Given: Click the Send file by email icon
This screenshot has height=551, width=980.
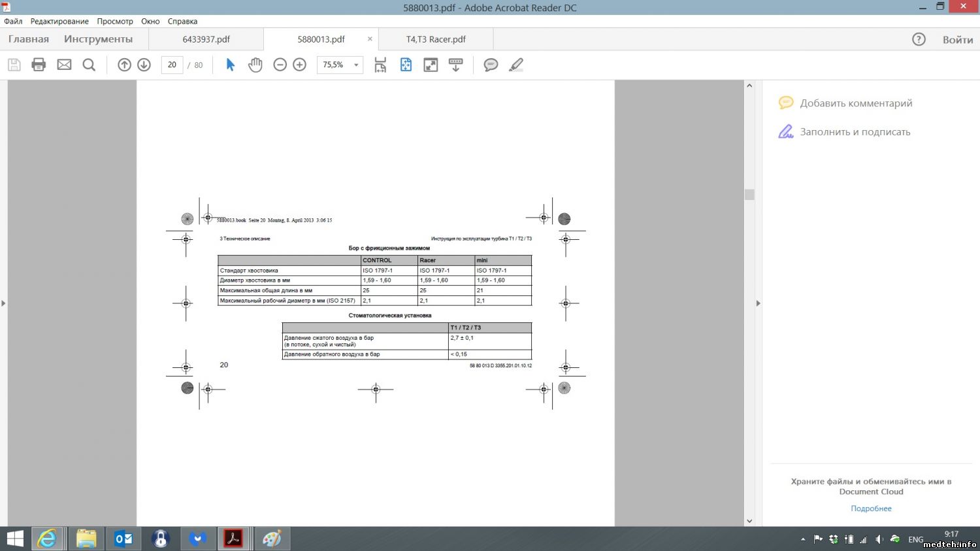Looking at the screenshot, I should click(x=64, y=65).
